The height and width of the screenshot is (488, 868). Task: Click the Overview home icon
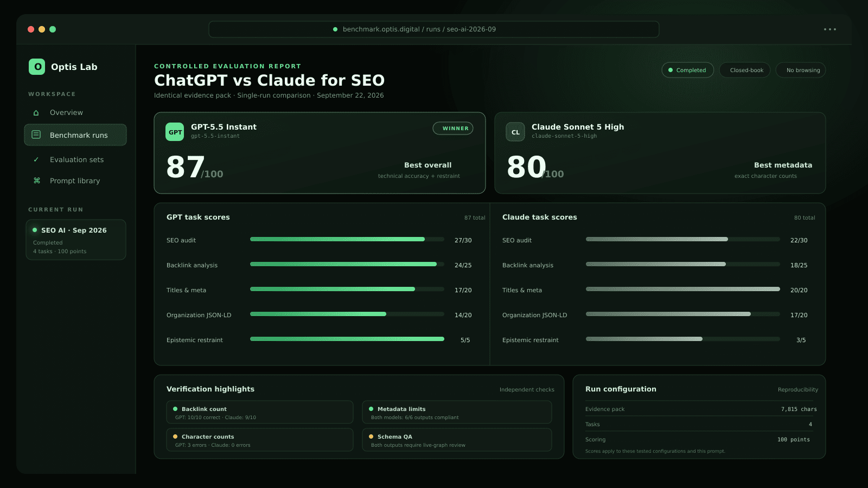[x=36, y=113]
